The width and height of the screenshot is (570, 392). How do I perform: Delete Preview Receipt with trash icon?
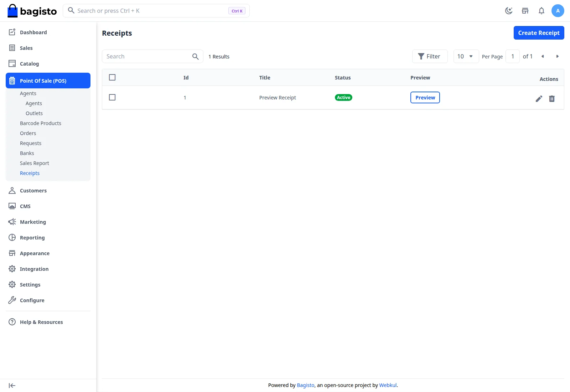pos(552,99)
